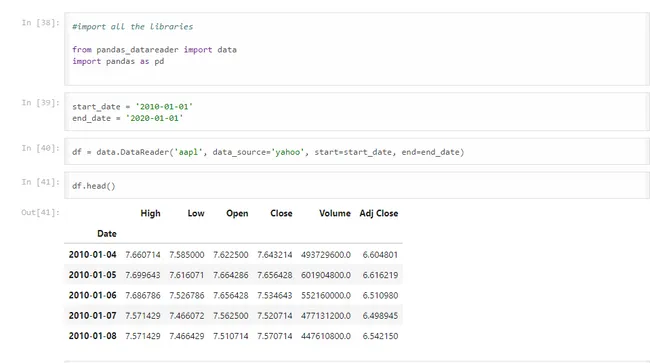Click the High value 7.660714
This screenshot has width=650, height=363.
click(x=143, y=254)
